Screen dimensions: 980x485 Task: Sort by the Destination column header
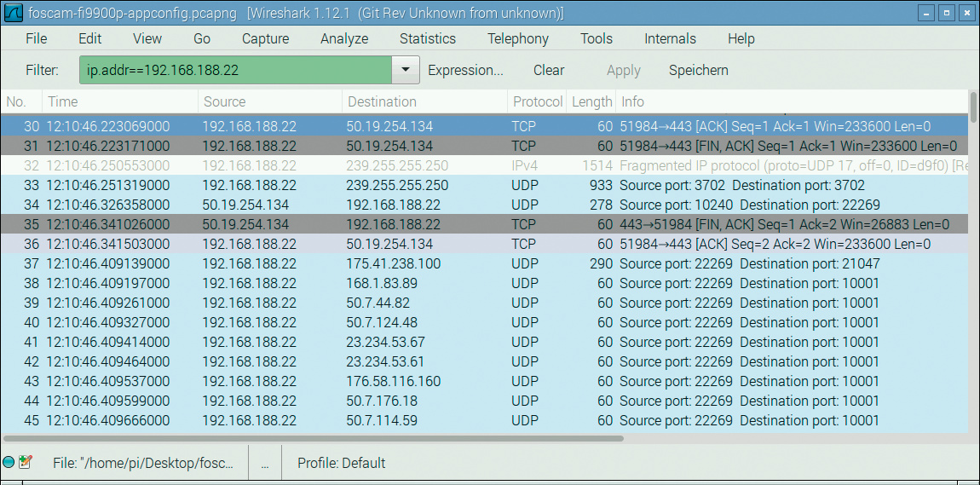pyautogui.click(x=425, y=101)
